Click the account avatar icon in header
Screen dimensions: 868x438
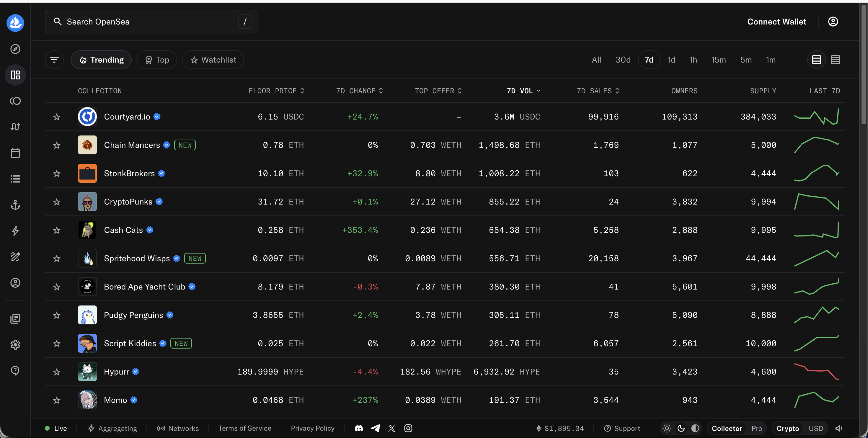tap(833, 22)
